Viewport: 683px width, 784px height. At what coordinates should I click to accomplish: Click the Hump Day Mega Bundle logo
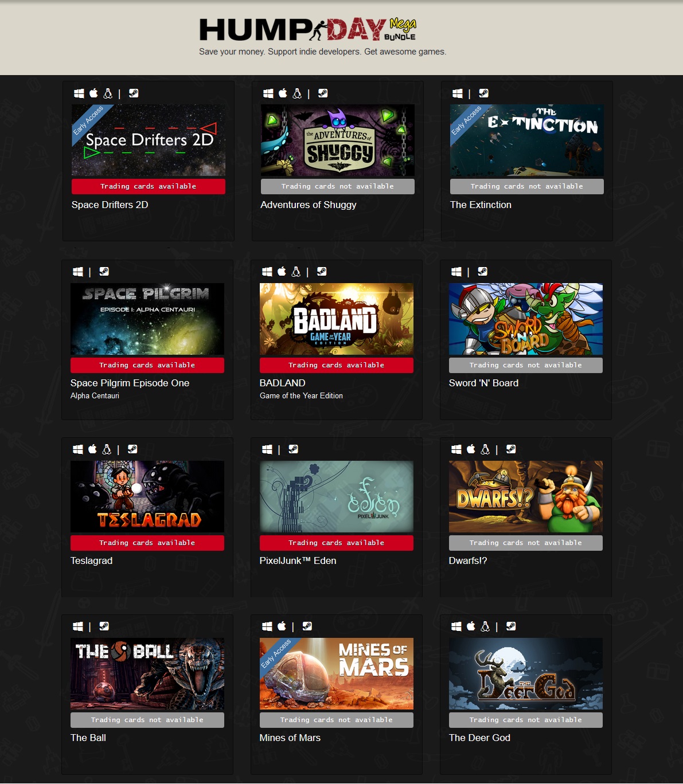pyautogui.click(x=307, y=30)
